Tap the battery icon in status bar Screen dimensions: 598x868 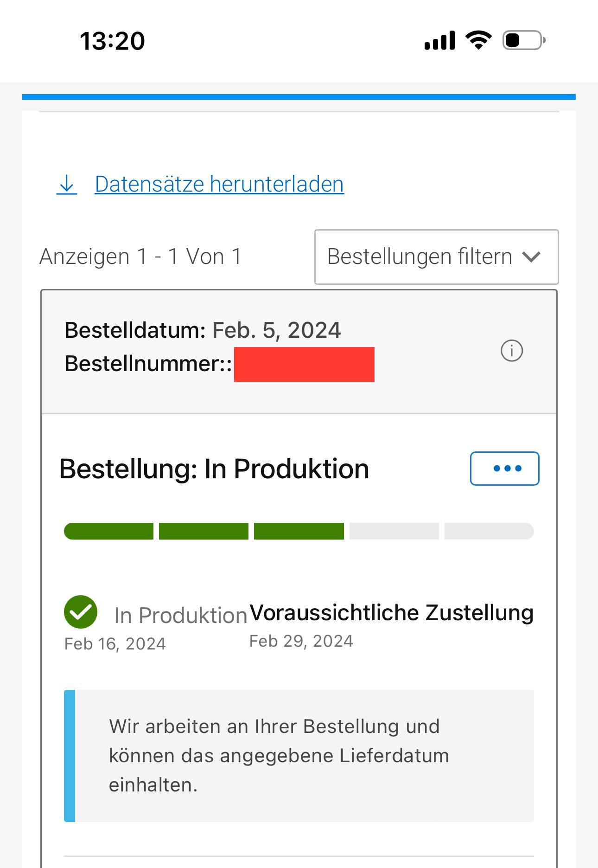[x=524, y=40]
